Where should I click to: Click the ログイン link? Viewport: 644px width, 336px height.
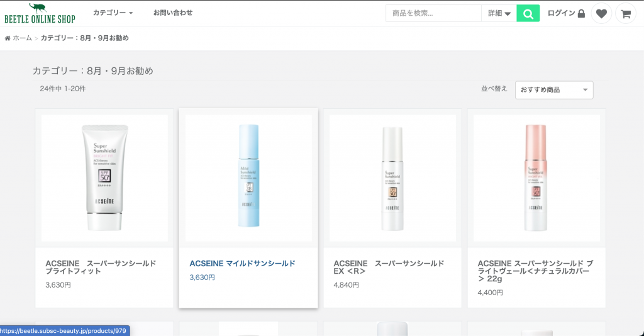click(x=561, y=13)
